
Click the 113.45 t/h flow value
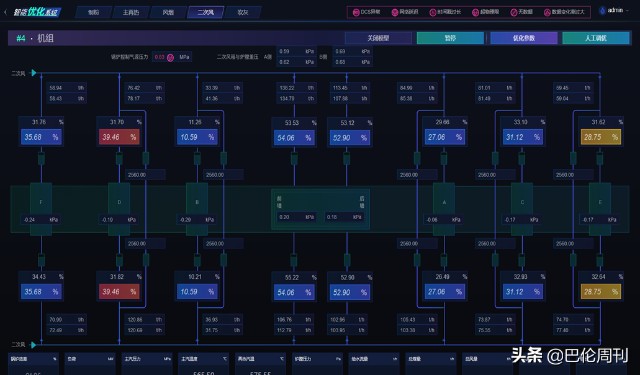click(350, 88)
